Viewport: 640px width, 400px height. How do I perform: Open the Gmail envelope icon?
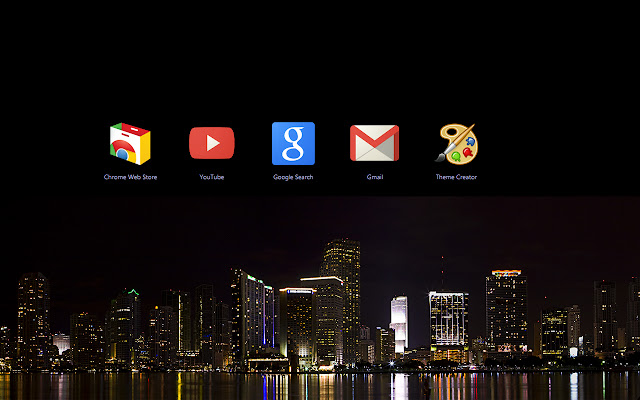tap(374, 143)
